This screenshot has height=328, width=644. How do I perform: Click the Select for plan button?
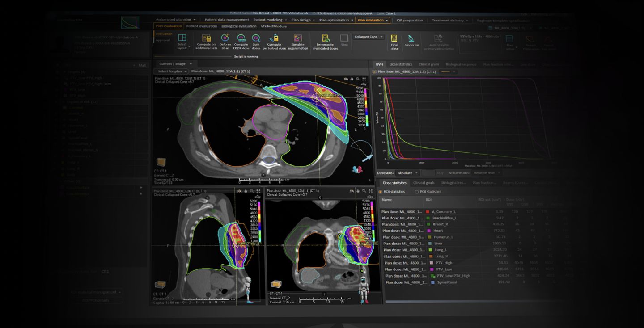point(170,71)
